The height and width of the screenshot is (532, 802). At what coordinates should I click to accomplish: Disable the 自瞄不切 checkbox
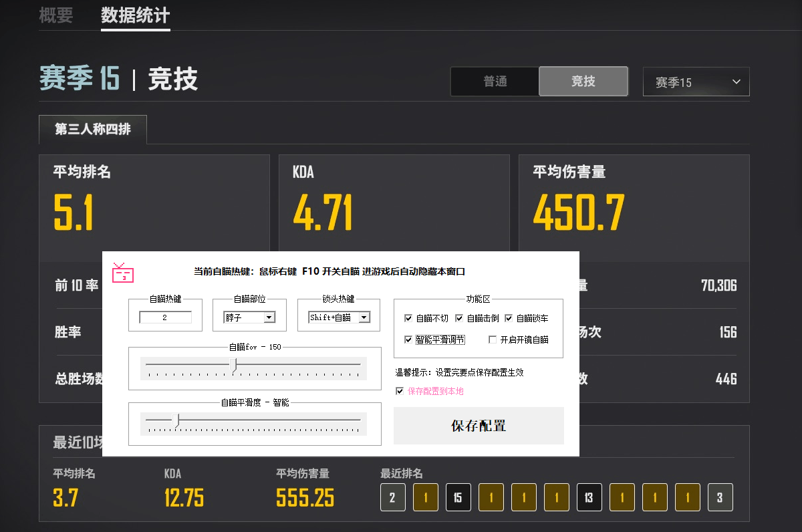pyautogui.click(x=408, y=318)
